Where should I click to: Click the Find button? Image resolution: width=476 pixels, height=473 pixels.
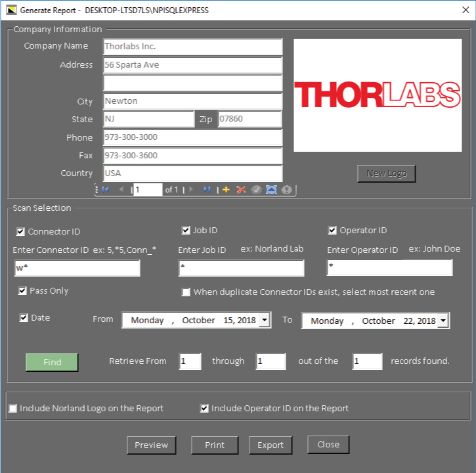pyautogui.click(x=52, y=362)
